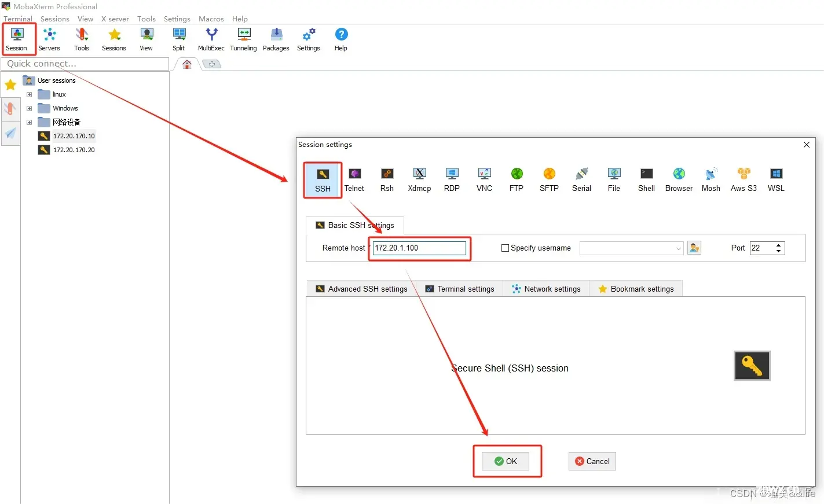Screen dimensions: 824x504
Task: Click the View toolbar icon
Action: click(x=147, y=39)
